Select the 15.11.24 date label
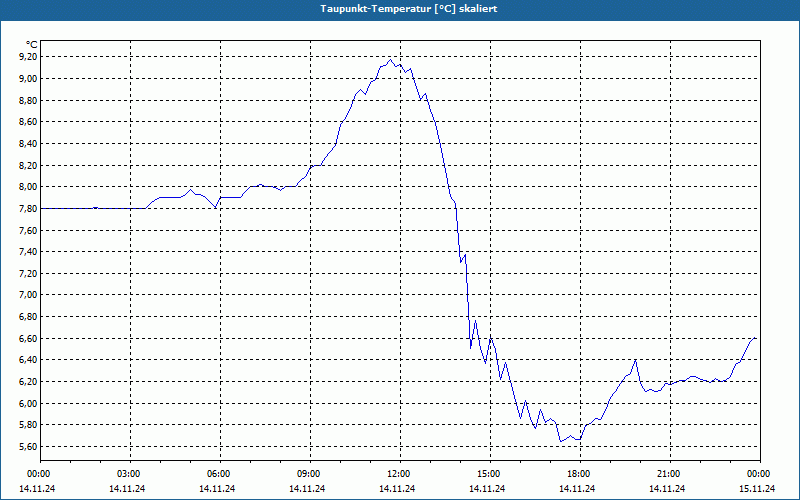The image size is (800, 500). coord(757,489)
